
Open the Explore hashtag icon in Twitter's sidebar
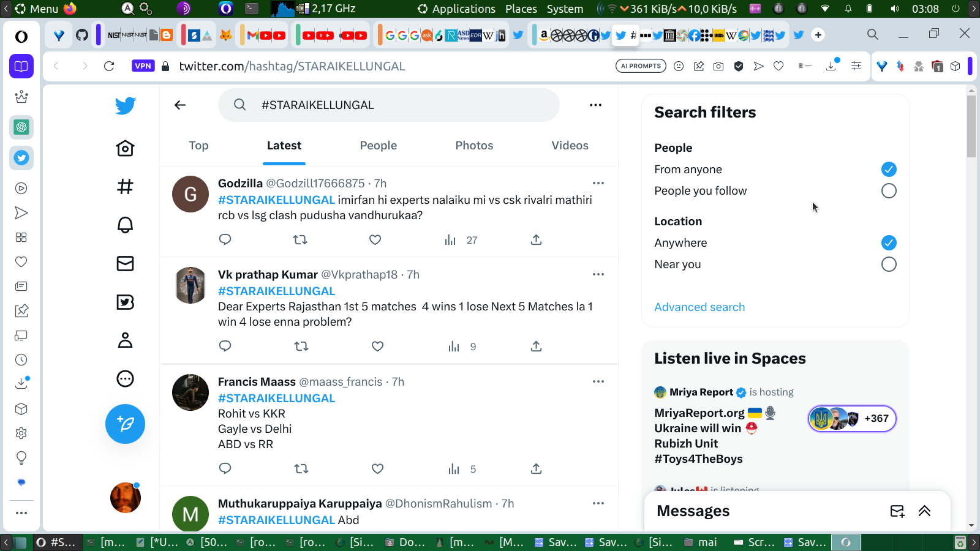pyautogui.click(x=125, y=186)
